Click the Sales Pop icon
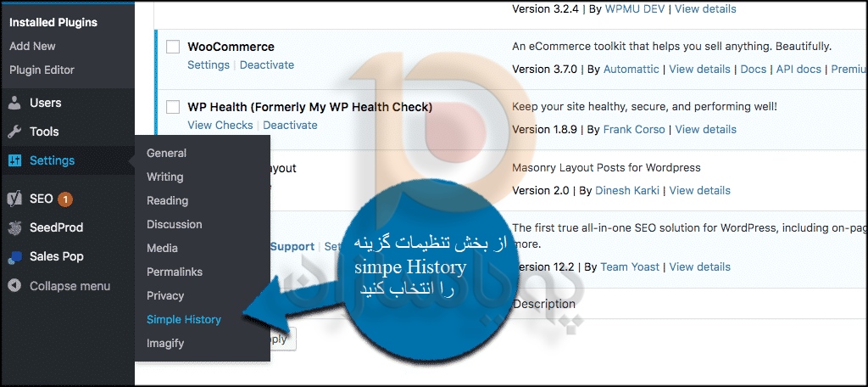The width and height of the screenshot is (868, 387). [15, 256]
